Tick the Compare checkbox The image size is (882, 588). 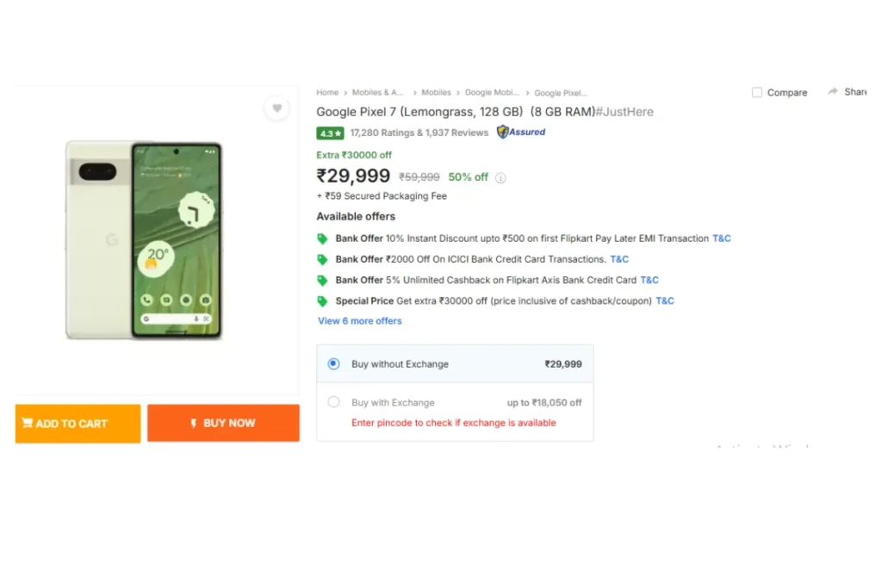[756, 92]
